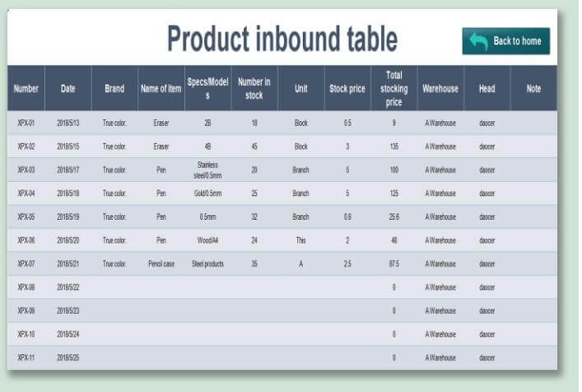
Task: Select Eraser item in XPX-02 row
Action: [x=161, y=147]
